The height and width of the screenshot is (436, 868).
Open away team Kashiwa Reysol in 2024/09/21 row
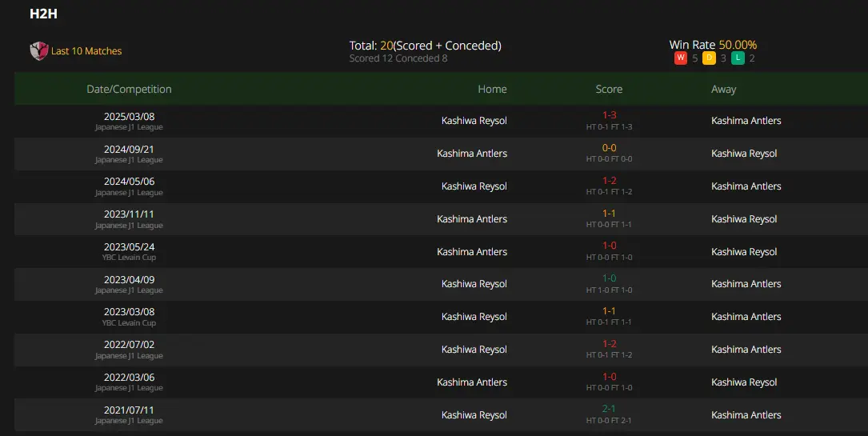(744, 154)
